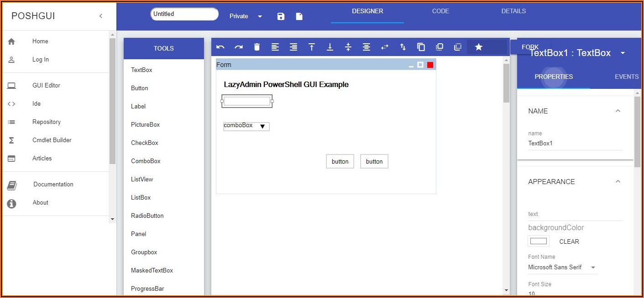The width and height of the screenshot is (644, 298).
Task: Create new file with document icon
Action: pos(299,16)
